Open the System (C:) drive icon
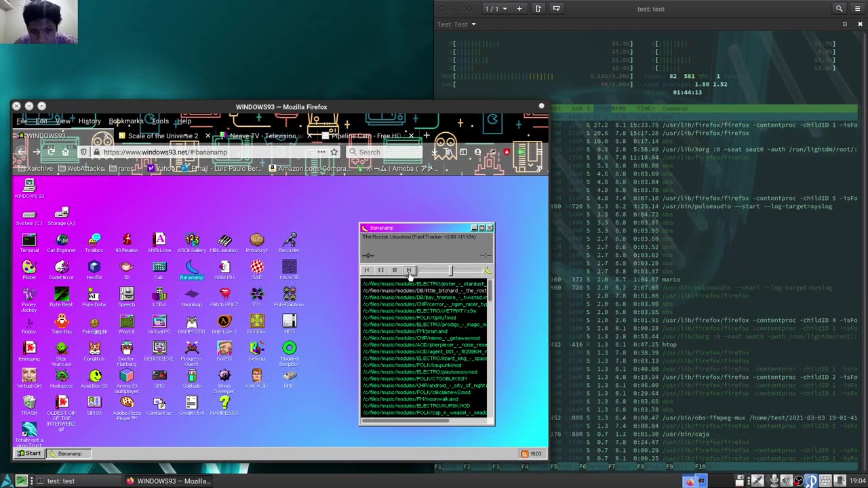The width and height of the screenshot is (868, 488). tap(29, 217)
